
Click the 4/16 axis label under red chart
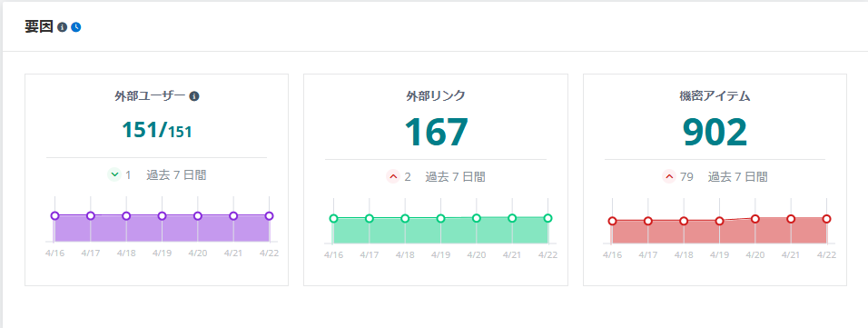click(612, 255)
